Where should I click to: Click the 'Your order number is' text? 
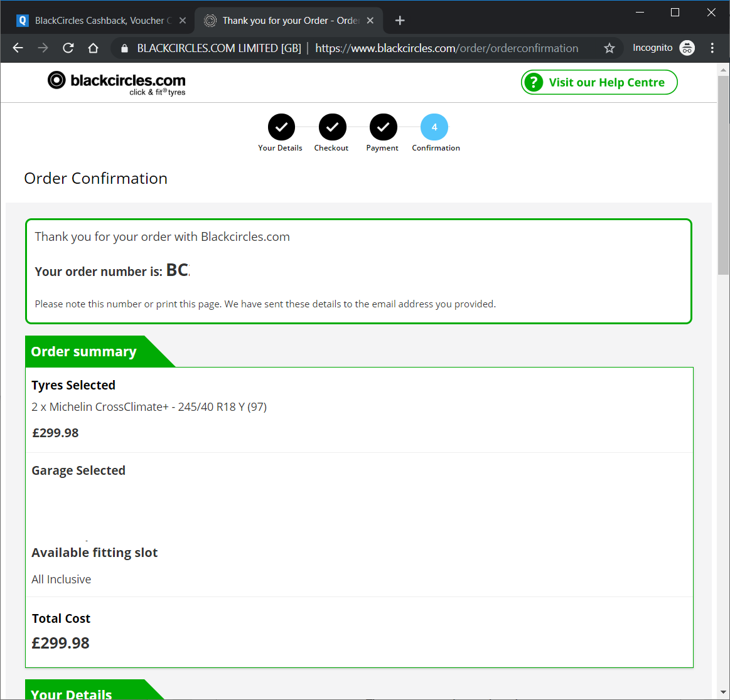coord(99,272)
